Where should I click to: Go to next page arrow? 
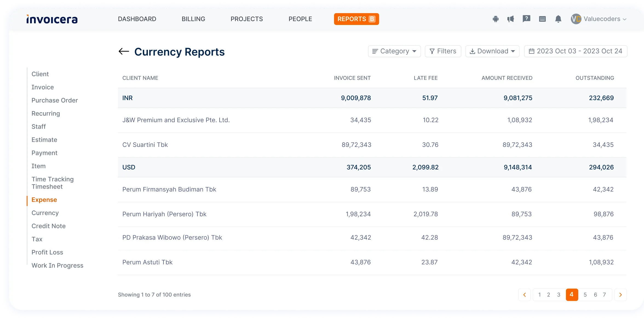click(x=620, y=295)
